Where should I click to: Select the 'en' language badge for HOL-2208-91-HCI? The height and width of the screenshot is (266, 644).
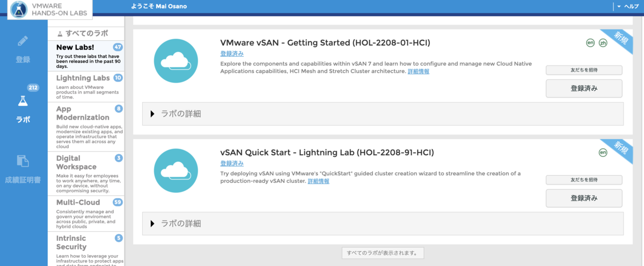(x=603, y=153)
